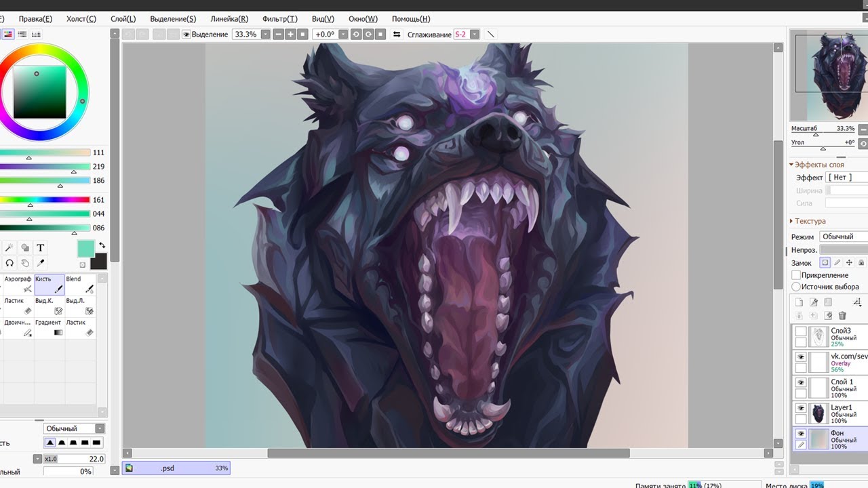This screenshot has width=868, height=488.
Task: Select flattest brush tip shape button
Action: pyautogui.click(x=97, y=443)
